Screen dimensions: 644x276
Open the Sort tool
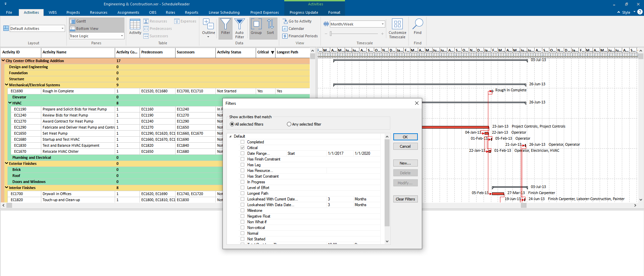[270, 27]
